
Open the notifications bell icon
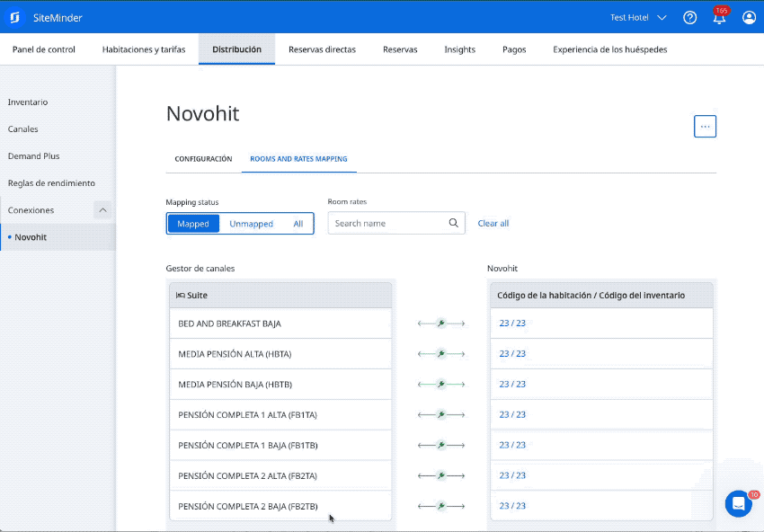pos(719,18)
